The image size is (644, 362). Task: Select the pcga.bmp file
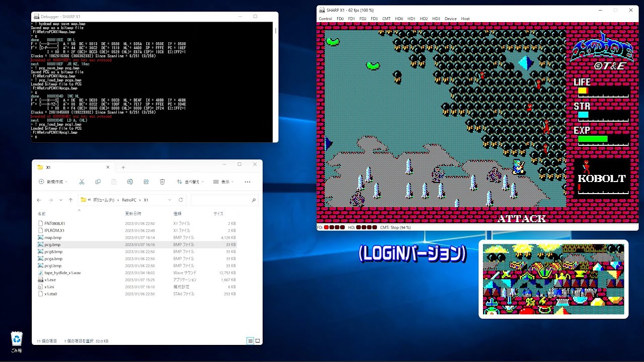53,258
